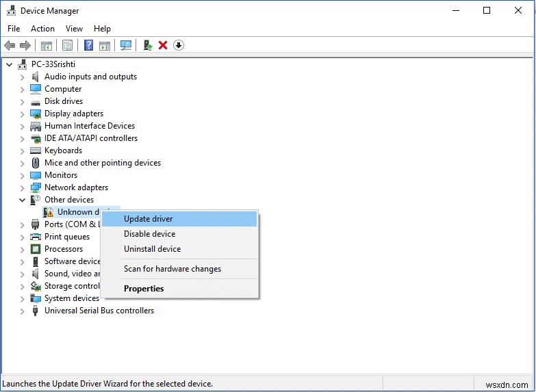Click the Ports (COM & LPT) icon
This screenshot has height=392, width=536.
35,224
